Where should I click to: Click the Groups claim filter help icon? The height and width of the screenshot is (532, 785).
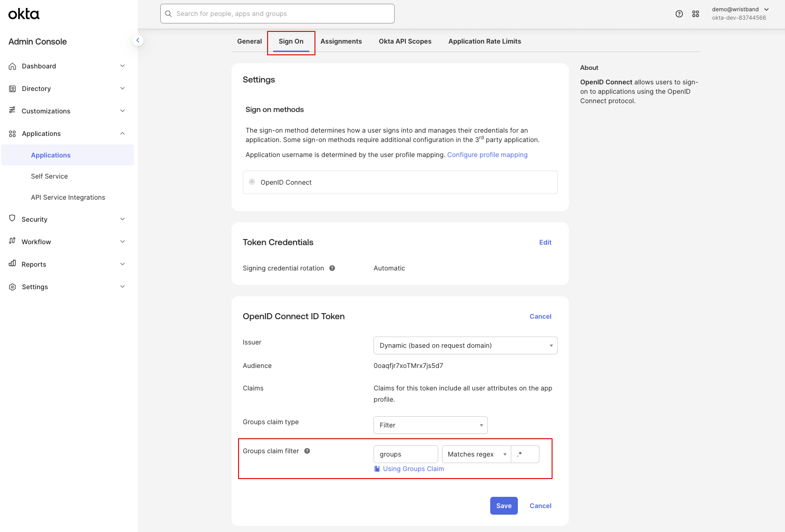click(x=307, y=451)
